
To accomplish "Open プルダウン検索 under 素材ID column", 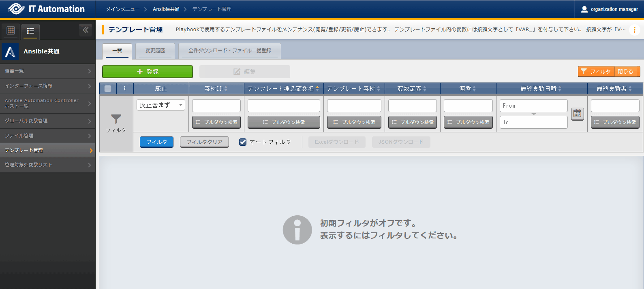I will point(216,122).
